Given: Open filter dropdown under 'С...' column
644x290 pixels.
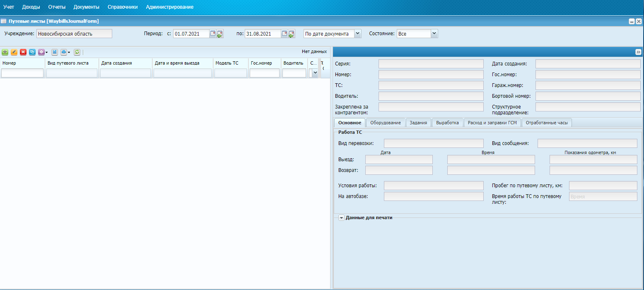Looking at the screenshot, I should tap(315, 73).
